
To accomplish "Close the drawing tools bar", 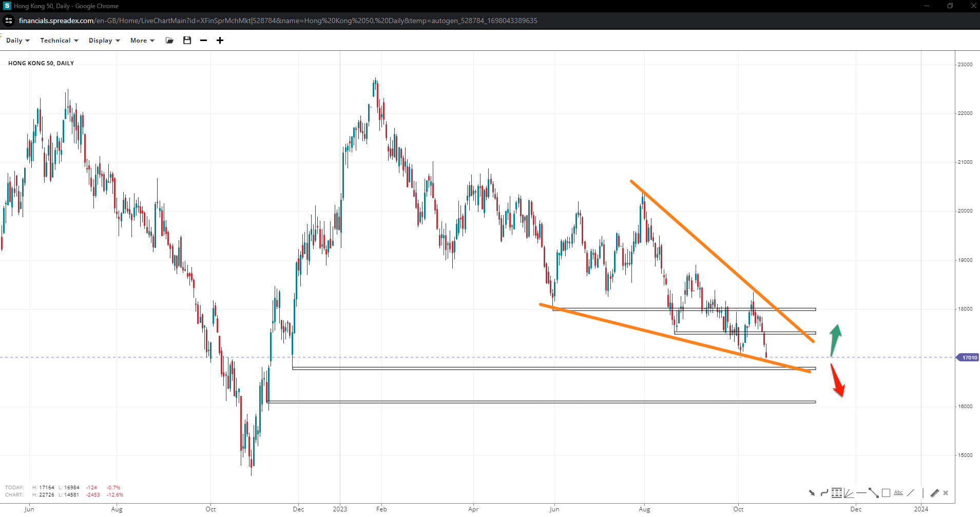I will pyautogui.click(x=946, y=493).
